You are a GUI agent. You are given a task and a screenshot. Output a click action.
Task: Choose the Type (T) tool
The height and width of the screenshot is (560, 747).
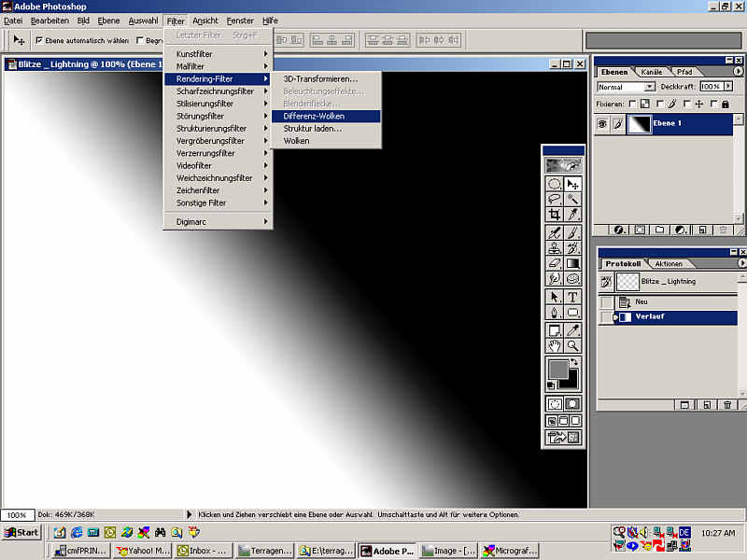click(x=572, y=297)
